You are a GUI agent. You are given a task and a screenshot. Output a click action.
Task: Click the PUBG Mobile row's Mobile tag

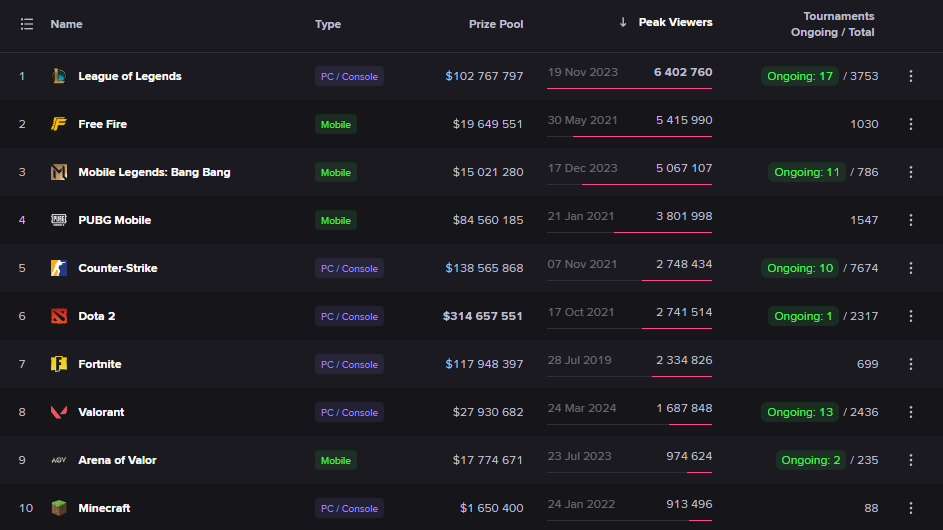point(336,220)
